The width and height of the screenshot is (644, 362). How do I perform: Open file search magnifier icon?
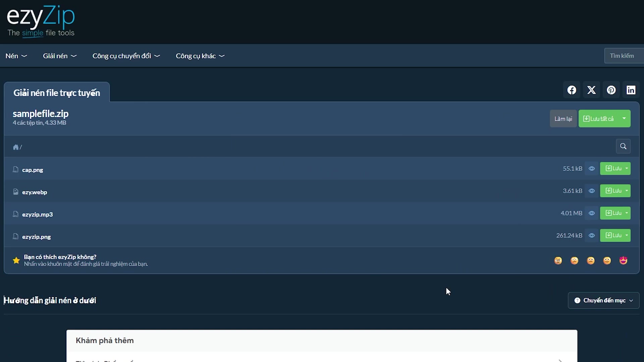[623, 146]
